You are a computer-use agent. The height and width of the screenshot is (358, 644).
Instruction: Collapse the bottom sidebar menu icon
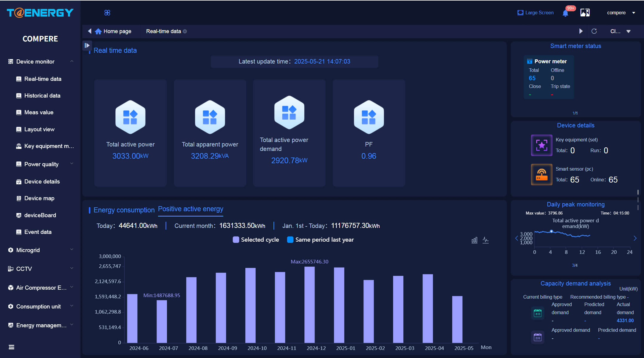[x=12, y=347]
